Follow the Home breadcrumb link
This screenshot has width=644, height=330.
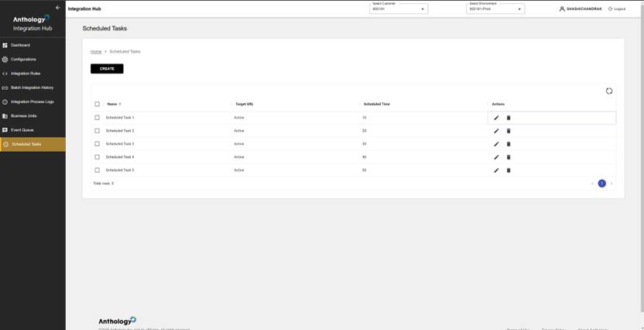[x=96, y=52]
